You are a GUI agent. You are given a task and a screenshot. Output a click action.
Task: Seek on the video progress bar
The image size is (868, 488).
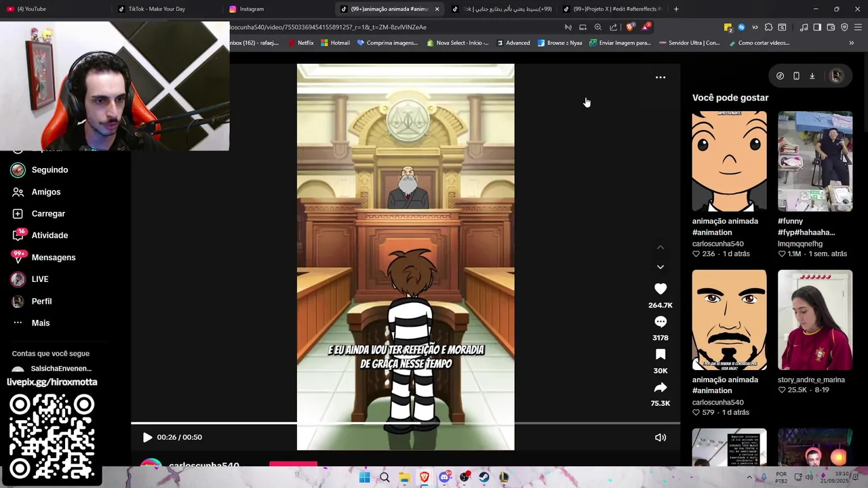(x=406, y=423)
